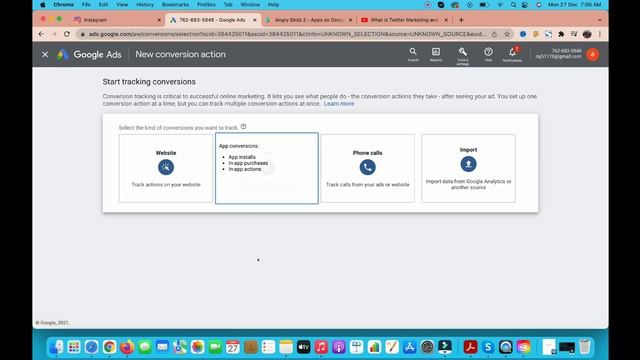This screenshot has width=640, height=360.
Task: Click Spotlight search in menu bar
Action: click(x=513, y=4)
